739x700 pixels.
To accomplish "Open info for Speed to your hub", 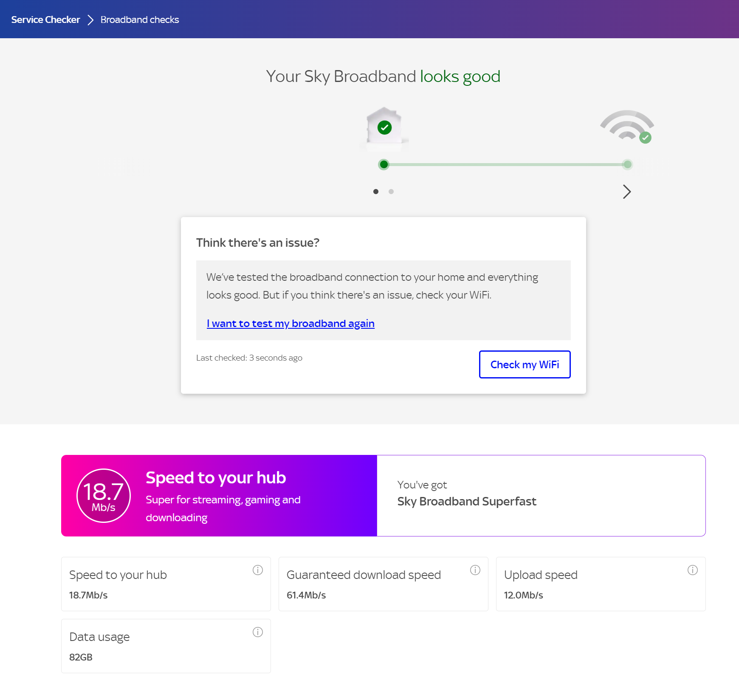I will pos(258,570).
